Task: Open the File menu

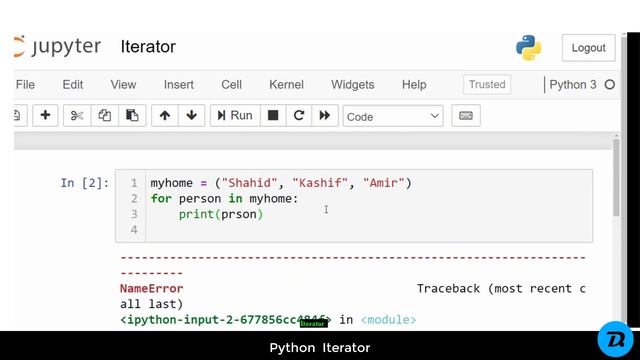Action: (x=25, y=84)
